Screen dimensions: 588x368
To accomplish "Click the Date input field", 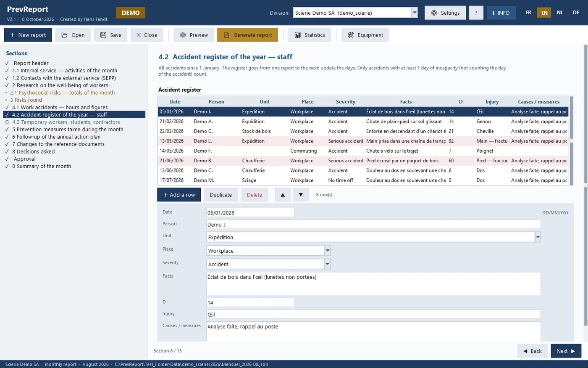I will pyautogui.click(x=250, y=212).
